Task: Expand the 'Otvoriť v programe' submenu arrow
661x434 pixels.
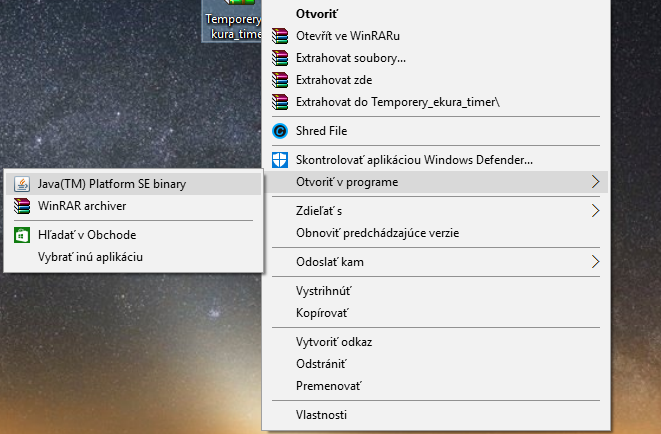Action: 595,181
